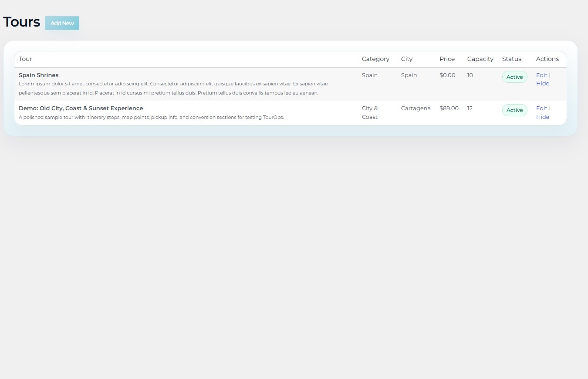588x379 pixels.
Task: Click the City column header
Action: click(x=407, y=59)
